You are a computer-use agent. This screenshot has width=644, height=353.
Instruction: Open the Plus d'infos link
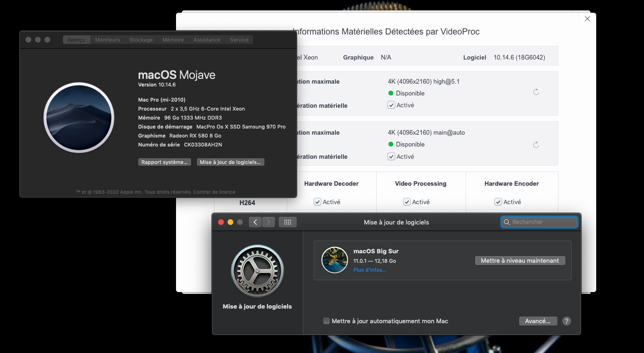pos(370,270)
